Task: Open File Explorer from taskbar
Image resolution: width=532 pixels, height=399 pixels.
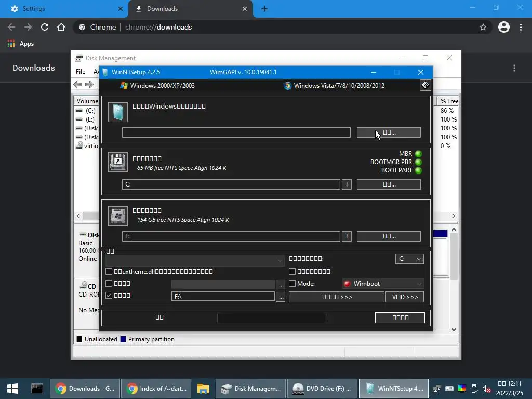Action: coord(203,389)
